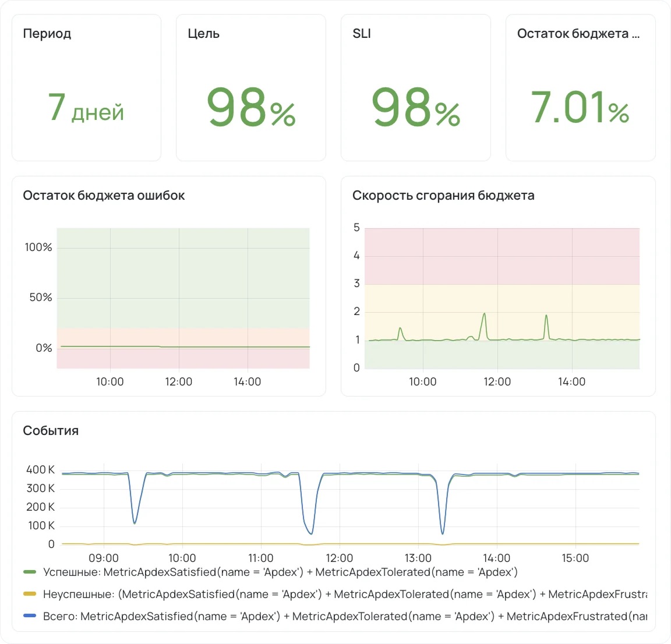Image resolution: width=671 pixels, height=644 pixels.
Task: Open the Скорость сгорания бюджета chart title
Action: tap(443, 196)
